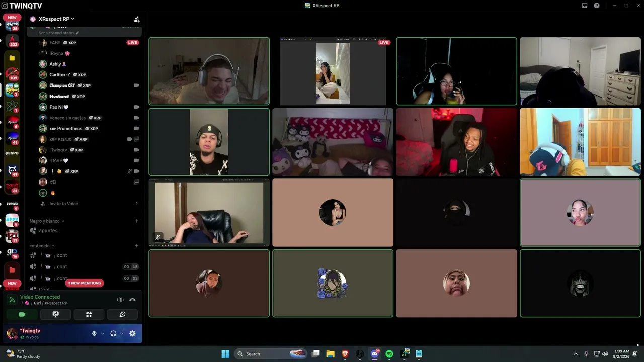
Task: Jump to NEW unread servers at bottom
Action: 12,283
